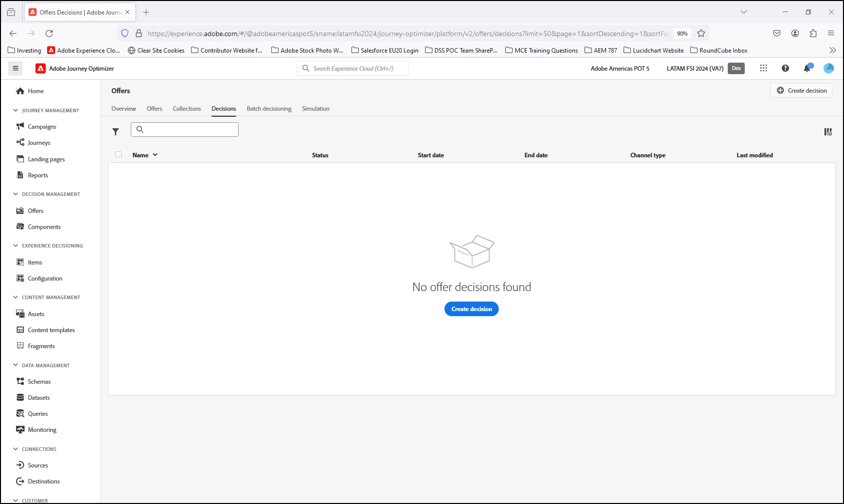844x504 pixels.
Task: Collapse the Experience Decisioning section
Action: [x=16, y=245]
